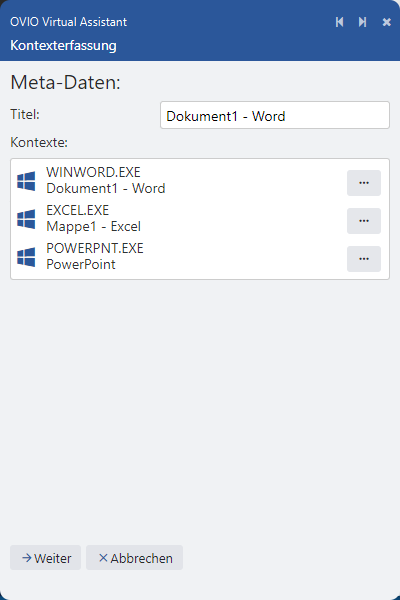Open the options menu for WINWORD.EXE context
The height and width of the screenshot is (600, 400).
[364, 183]
